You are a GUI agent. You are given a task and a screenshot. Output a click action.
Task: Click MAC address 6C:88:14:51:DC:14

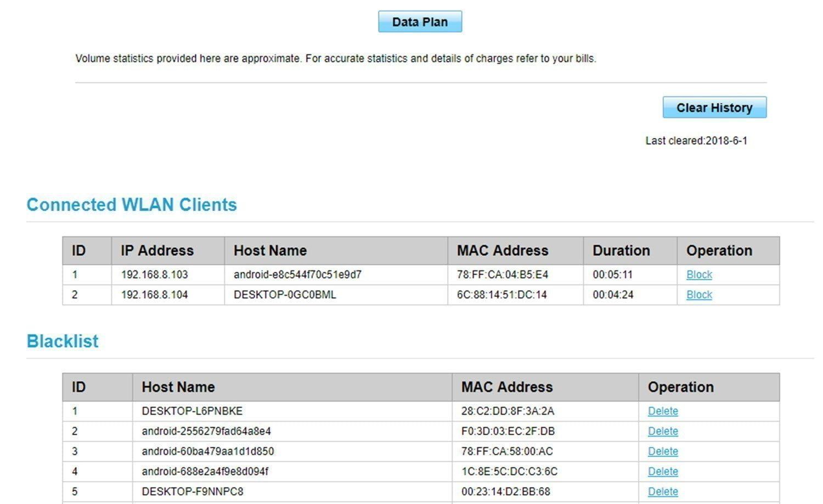(x=501, y=295)
